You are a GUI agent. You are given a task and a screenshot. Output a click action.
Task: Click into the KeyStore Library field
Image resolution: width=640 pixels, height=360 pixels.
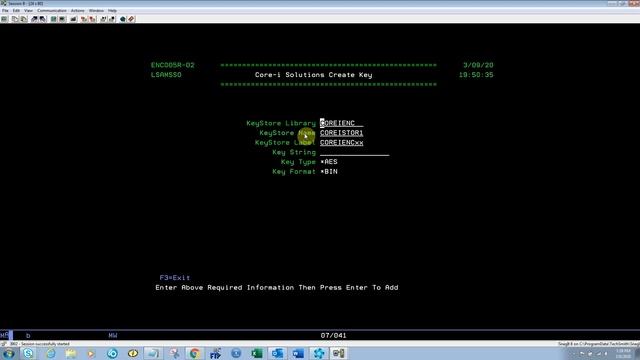point(341,123)
